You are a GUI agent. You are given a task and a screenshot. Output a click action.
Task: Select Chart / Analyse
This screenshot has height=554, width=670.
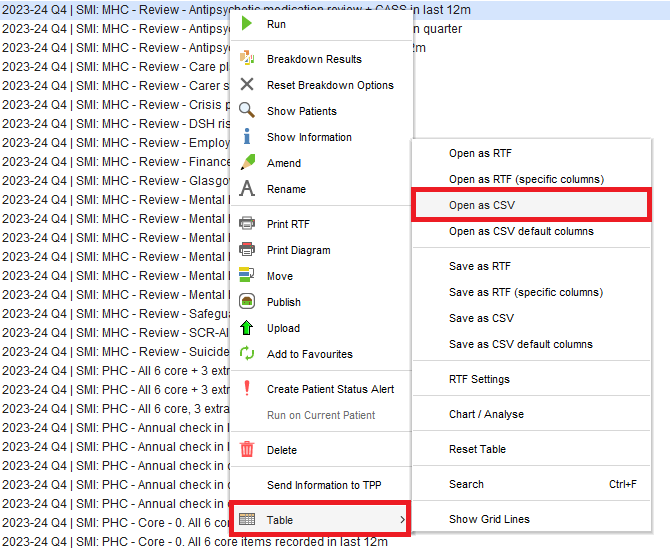[532, 414]
